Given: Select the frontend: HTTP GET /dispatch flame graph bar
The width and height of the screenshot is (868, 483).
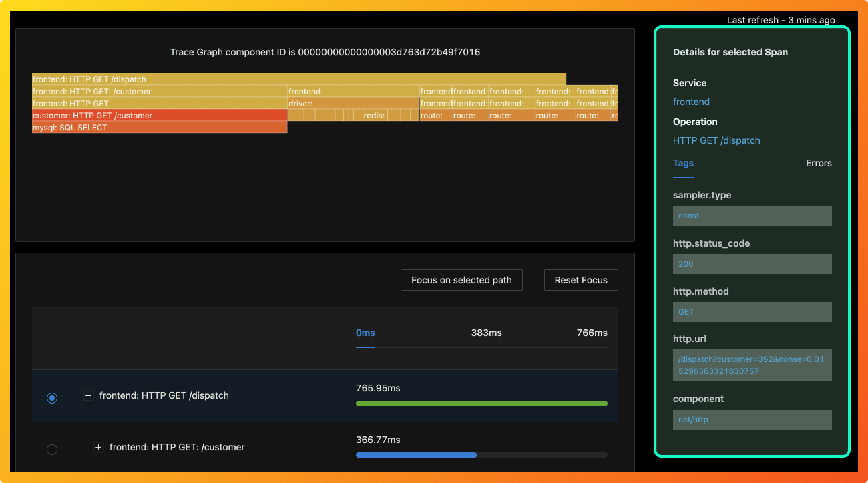Looking at the screenshot, I should (x=299, y=79).
